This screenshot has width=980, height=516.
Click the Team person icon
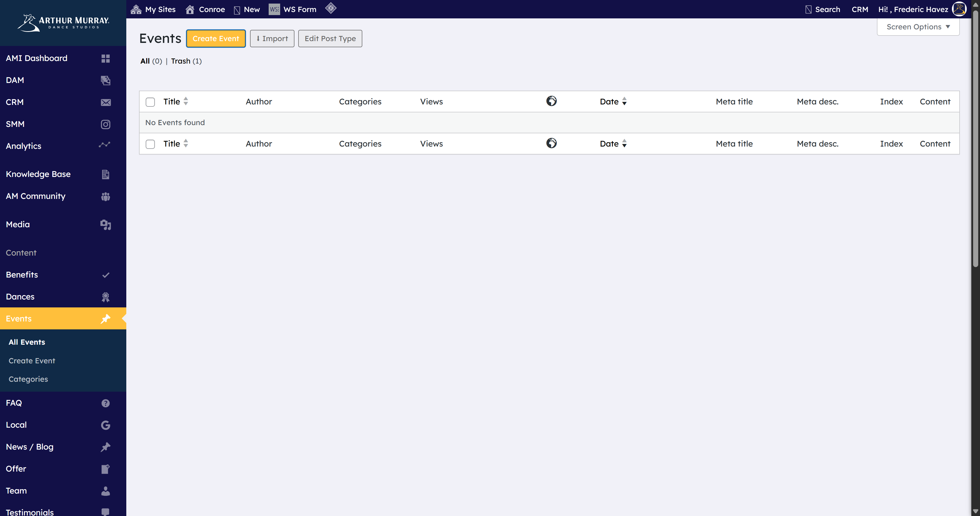(105, 491)
